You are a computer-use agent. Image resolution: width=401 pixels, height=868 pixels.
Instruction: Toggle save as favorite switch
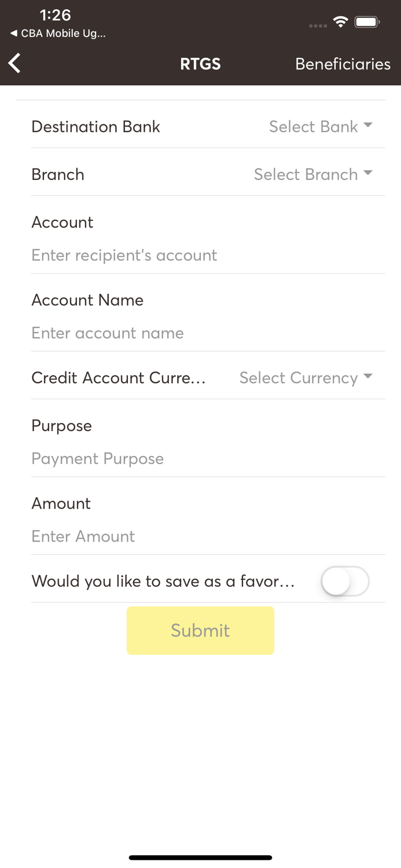click(x=345, y=581)
